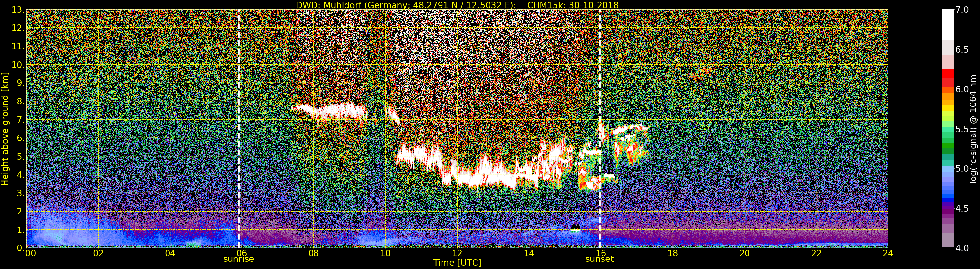Click the green segment of the colorbar
The width and height of the screenshot is (980, 269).
click(948, 145)
